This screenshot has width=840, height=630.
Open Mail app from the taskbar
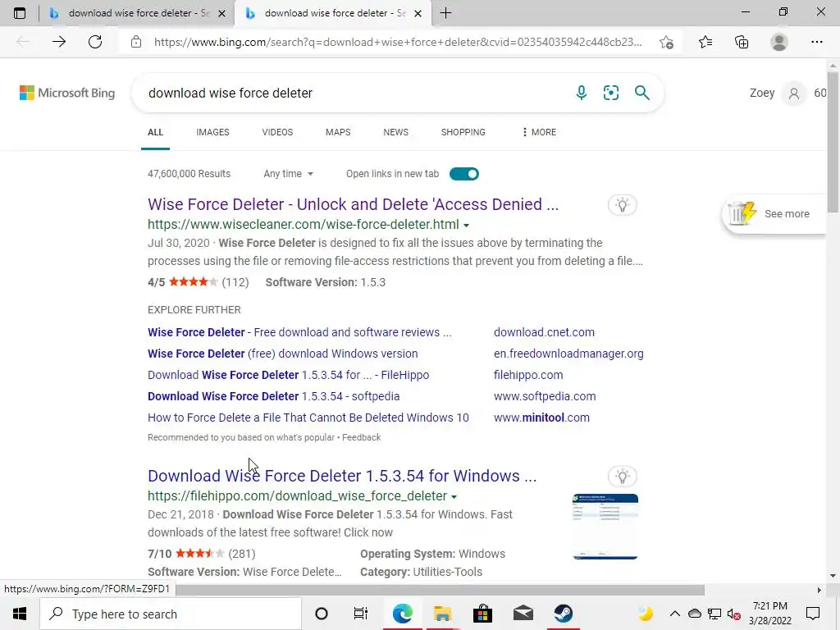coord(523,614)
